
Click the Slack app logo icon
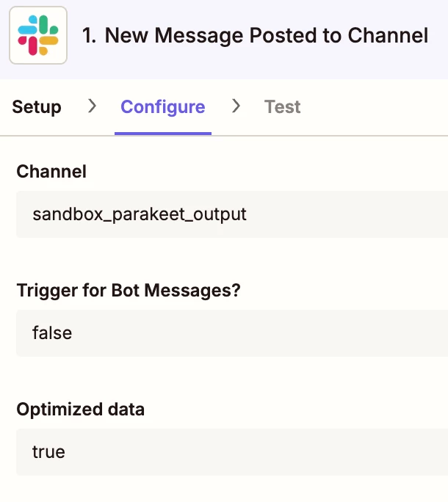pyautogui.click(x=38, y=35)
